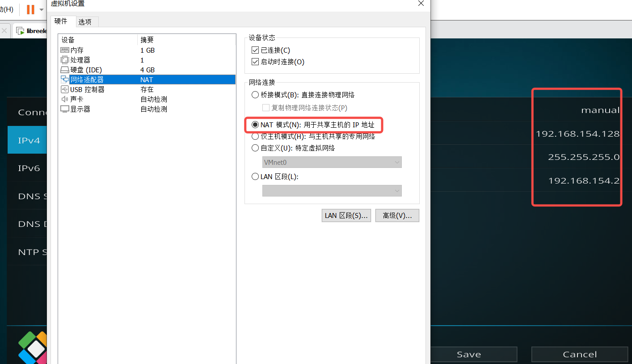Click the 高级(V)... button
The image size is (632, 364).
pyautogui.click(x=397, y=215)
